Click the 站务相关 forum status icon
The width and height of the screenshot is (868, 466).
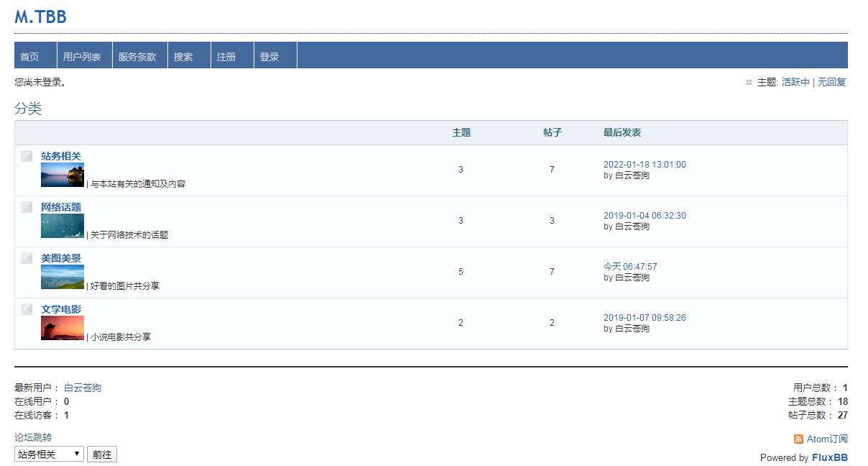click(x=27, y=156)
